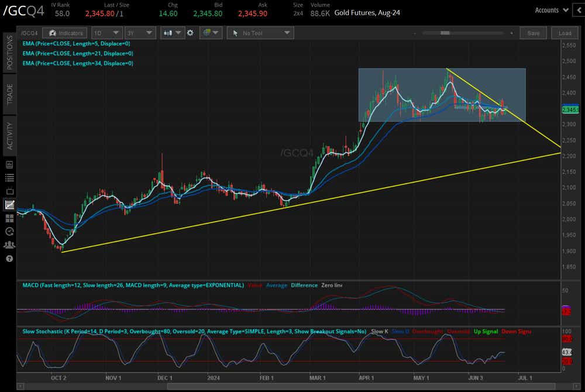Adjust the zoom slider handle in toolbar
Screen dimensions: 585x392
pyautogui.click(x=445, y=33)
